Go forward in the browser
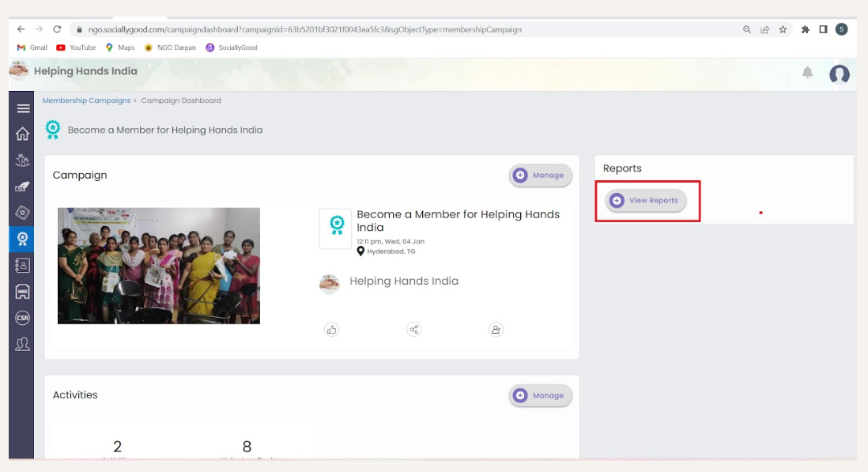 [x=39, y=29]
